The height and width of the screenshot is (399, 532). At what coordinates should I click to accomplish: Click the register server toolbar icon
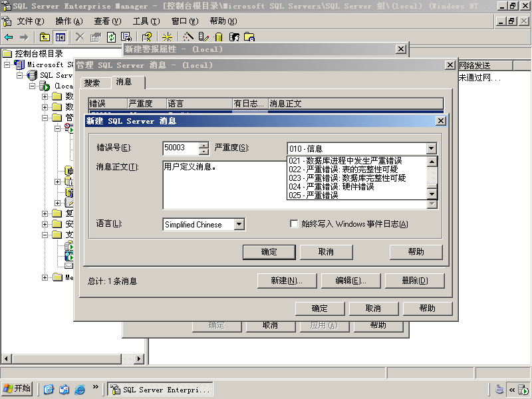[203, 37]
